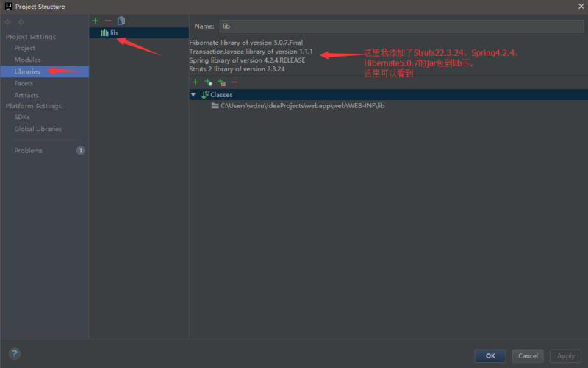Collapse the Classes tree node

(x=193, y=95)
